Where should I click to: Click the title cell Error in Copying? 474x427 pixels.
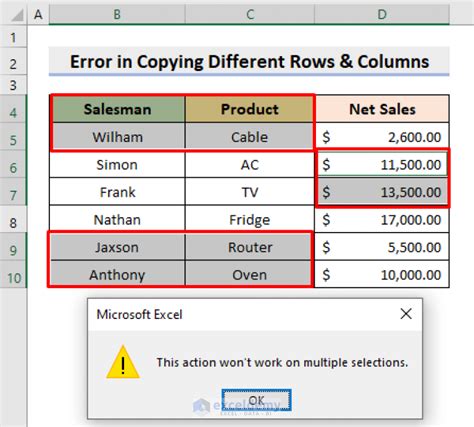point(249,62)
